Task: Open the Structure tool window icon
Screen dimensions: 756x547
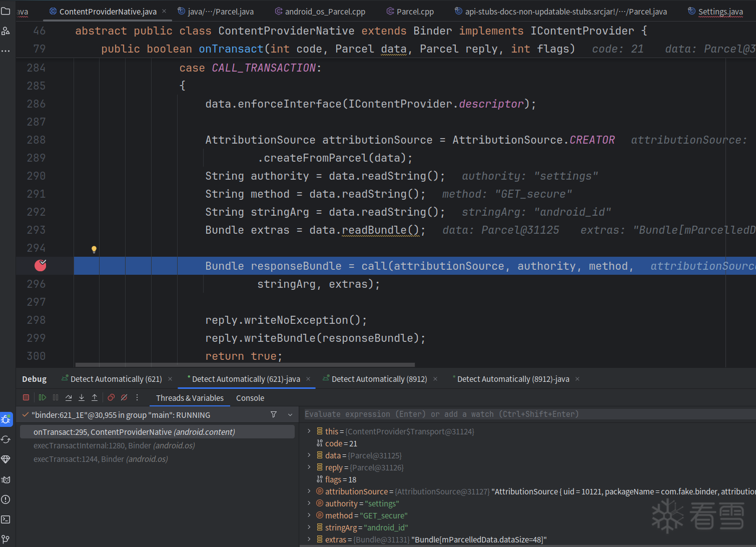Action: pyautogui.click(x=6, y=31)
